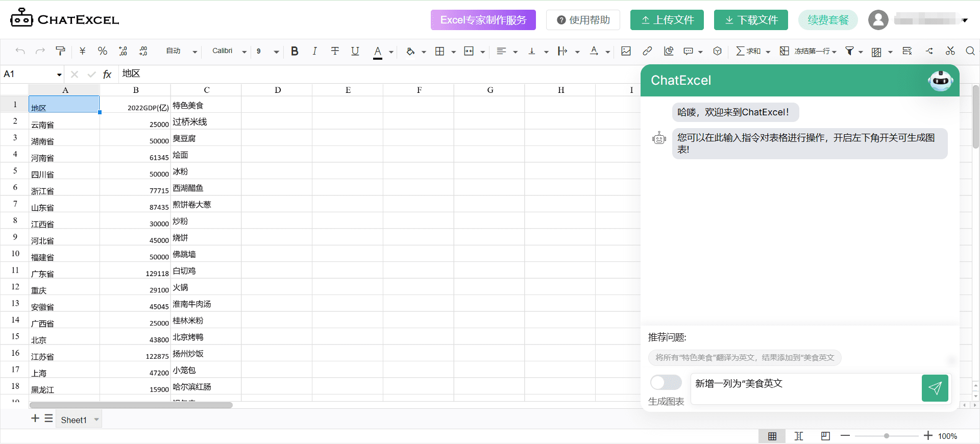Select cell containing 过桥米线
Viewport: 980px width, 444px height.
[x=206, y=121]
